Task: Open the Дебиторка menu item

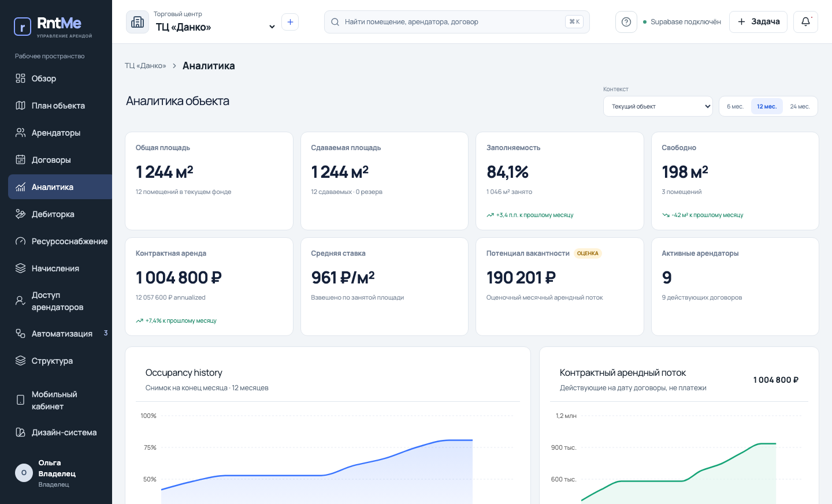Action: [x=60, y=214]
